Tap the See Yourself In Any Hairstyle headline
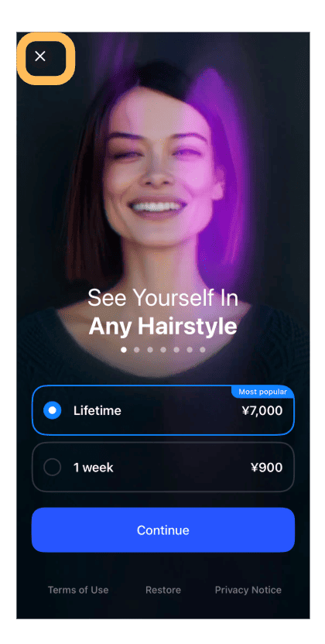Image resolution: width=325 pixels, height=644 pixels. tap(163, 312)
